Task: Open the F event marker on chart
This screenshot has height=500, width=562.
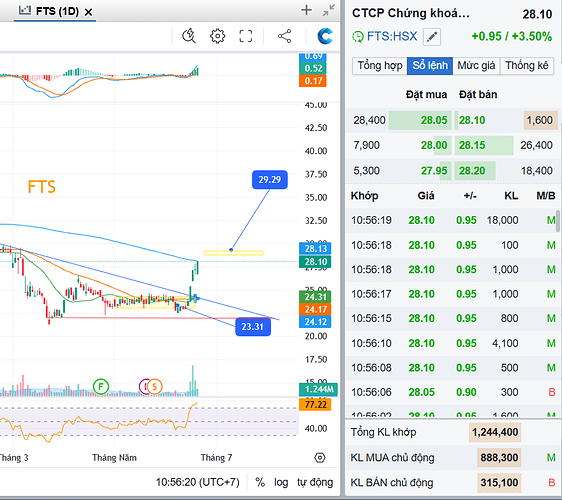Action: click(101, 386)
